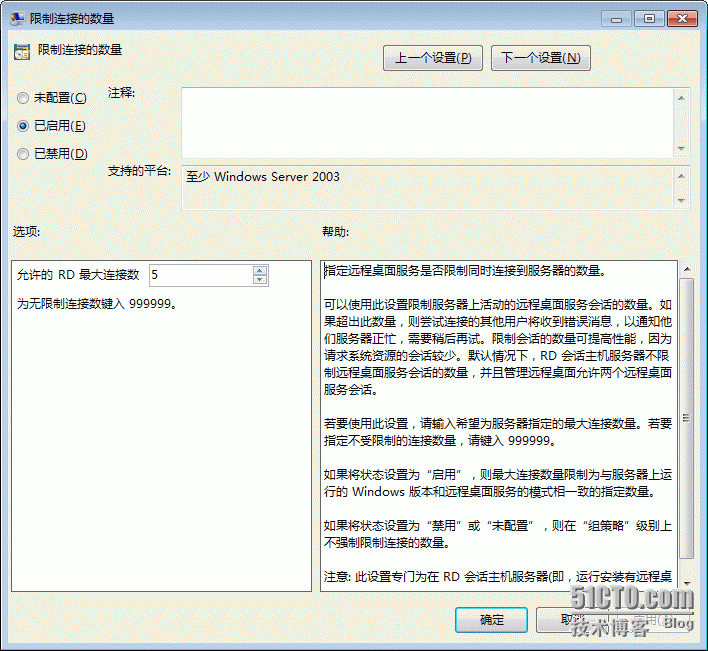Click scroll down arrow of 注释 box
The width and height of the screenshot is (708, 651).
point(681,149)
